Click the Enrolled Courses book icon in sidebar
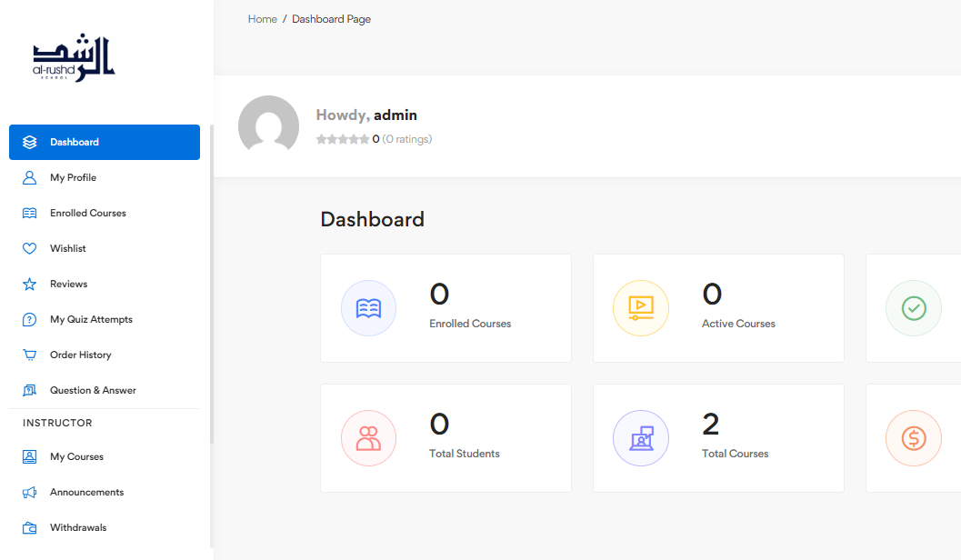Image resolution: width=961 pixels, height=560 pixels. tap(29, 214)
